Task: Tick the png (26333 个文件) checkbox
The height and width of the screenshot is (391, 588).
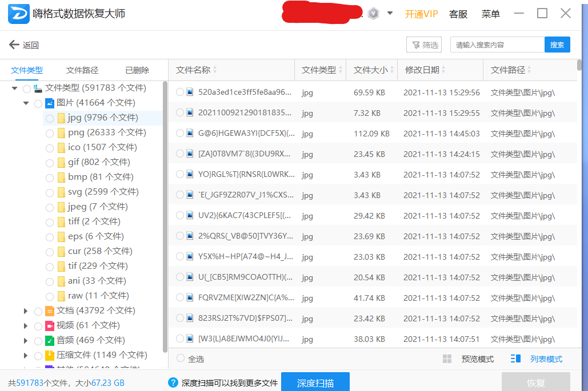Action: 50,134
